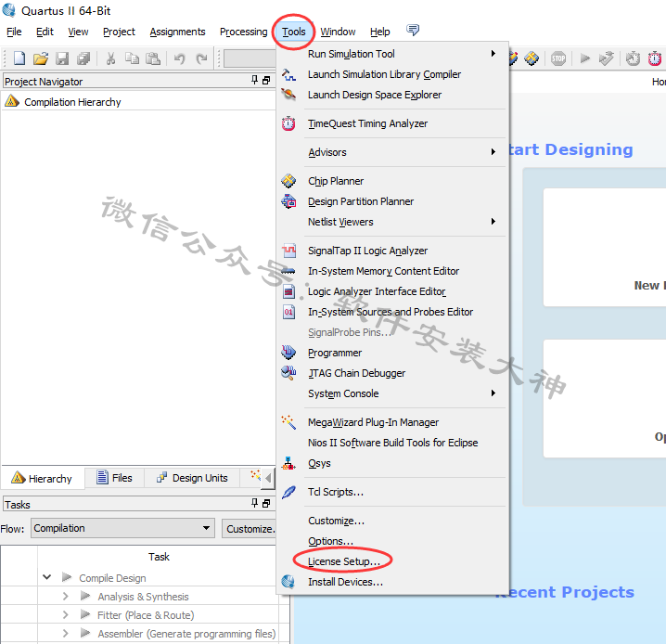Open the View menu

(x=78, y=32)
